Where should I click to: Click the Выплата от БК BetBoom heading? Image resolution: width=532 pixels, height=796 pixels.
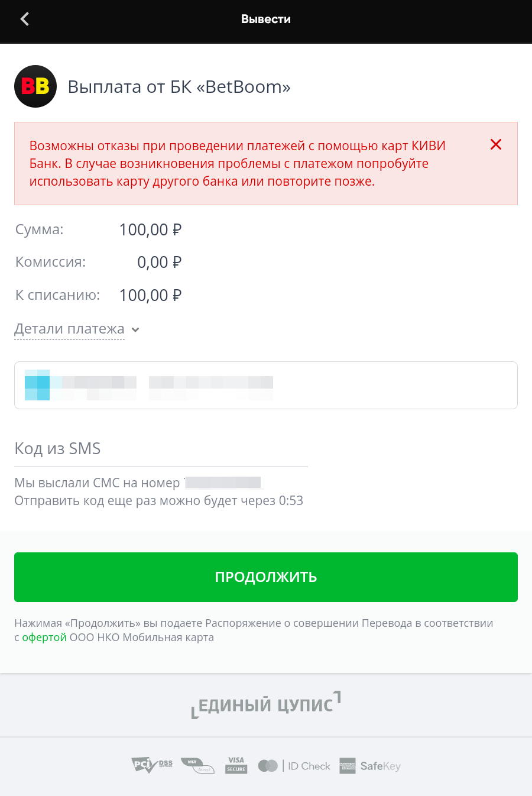pos(179,87)
